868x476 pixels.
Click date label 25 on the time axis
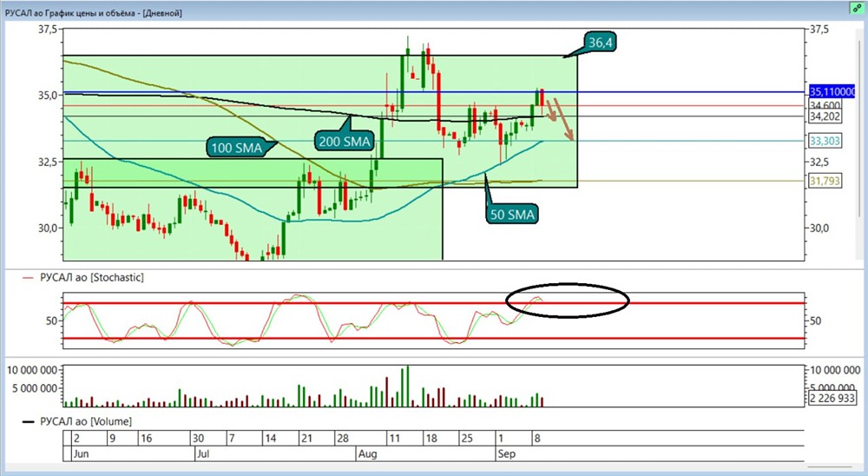coord(467,439)
